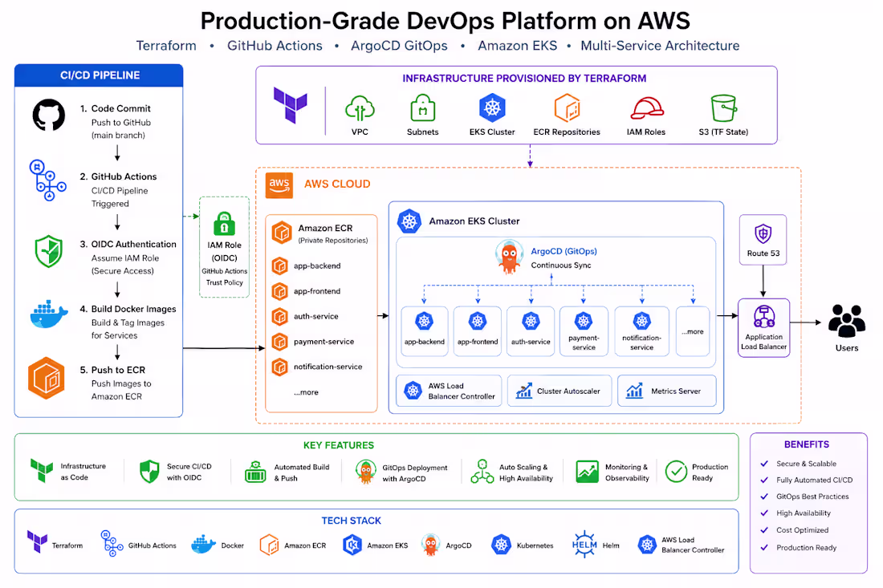Select the payment-service pod icon in the EKS cluster
The image size is (883, 588).
coord(584,322)
